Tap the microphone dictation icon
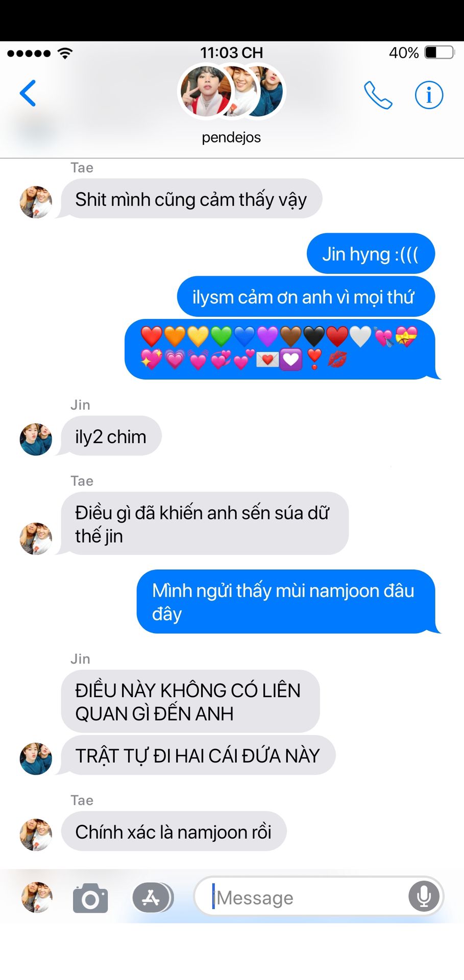 (x=424, y=897)
